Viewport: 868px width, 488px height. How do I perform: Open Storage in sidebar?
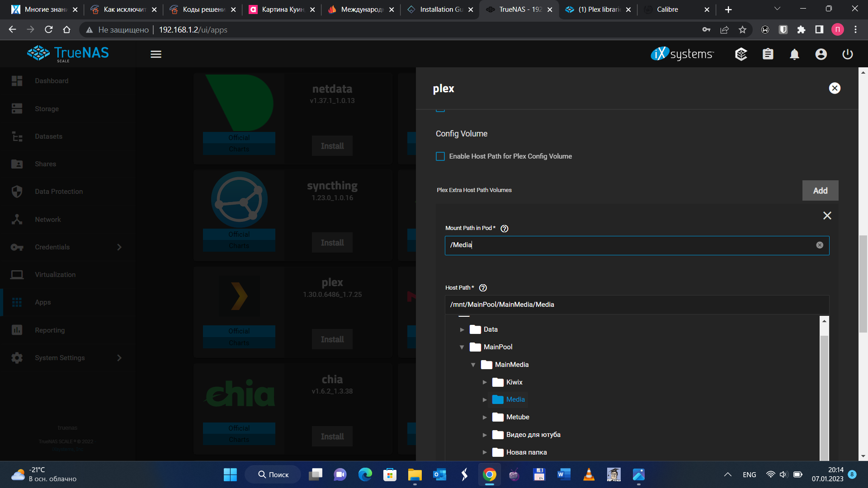pos(68,109)
